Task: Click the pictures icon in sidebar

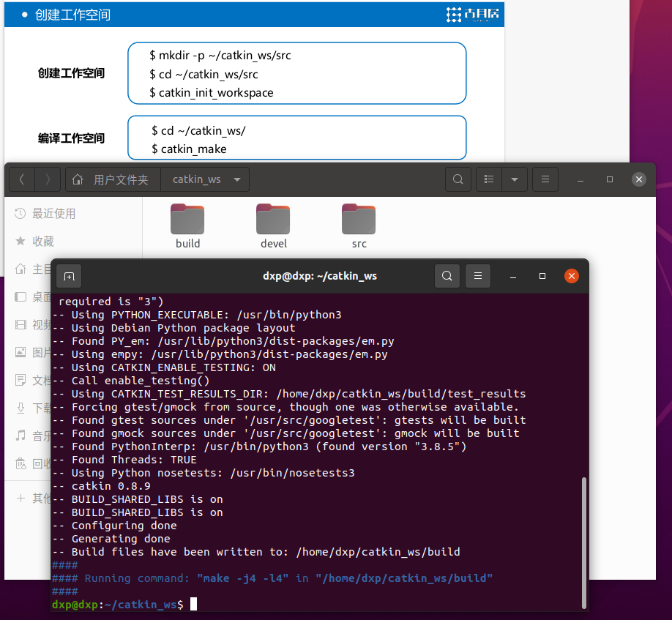Action: [x=20, y=352]
